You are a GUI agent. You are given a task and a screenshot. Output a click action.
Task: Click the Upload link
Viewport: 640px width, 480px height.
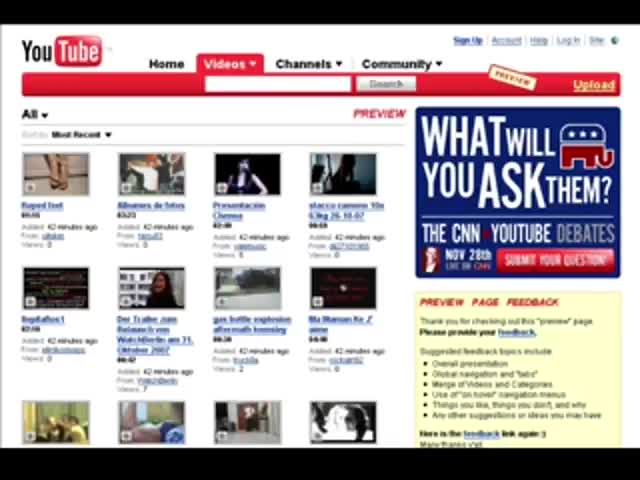[x=593, y=85]
